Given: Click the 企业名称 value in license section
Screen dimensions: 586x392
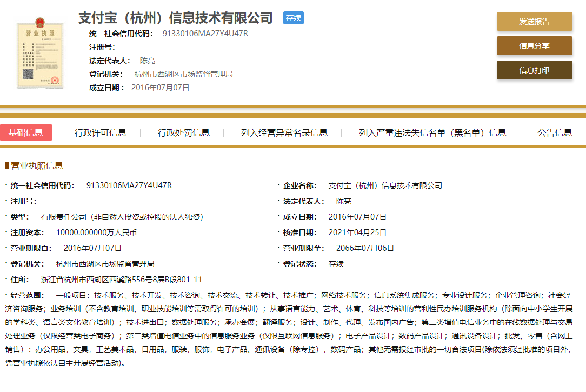Looking at the screenshot, I should pos(385,185).
